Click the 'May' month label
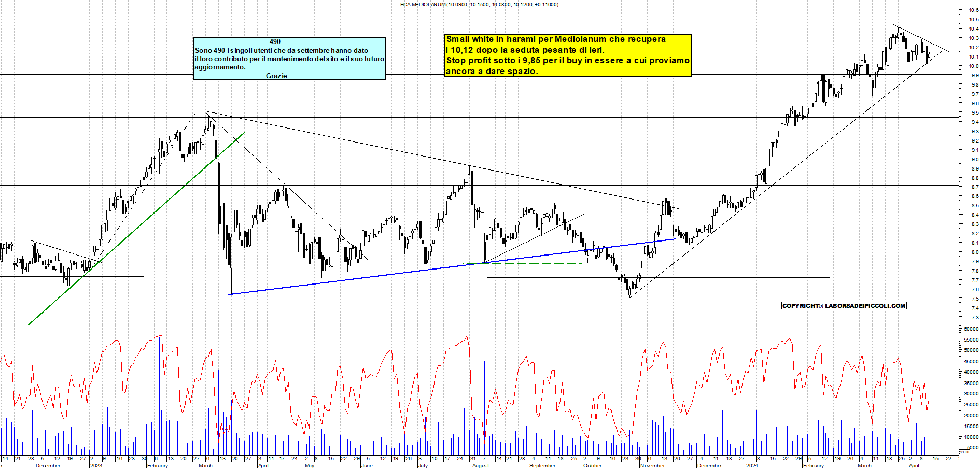Screen dimensions: 980x468 click(x=310, y=465)
